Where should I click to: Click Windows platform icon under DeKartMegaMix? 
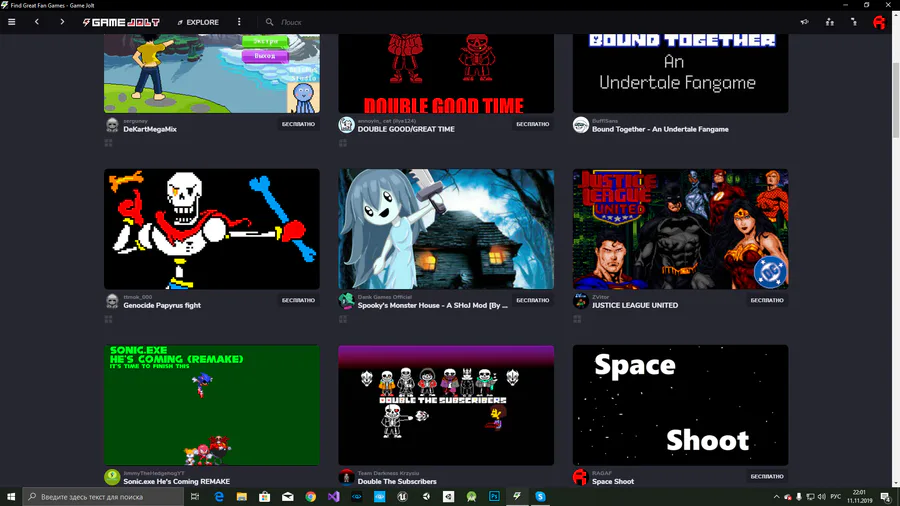[x=108, y=143]
